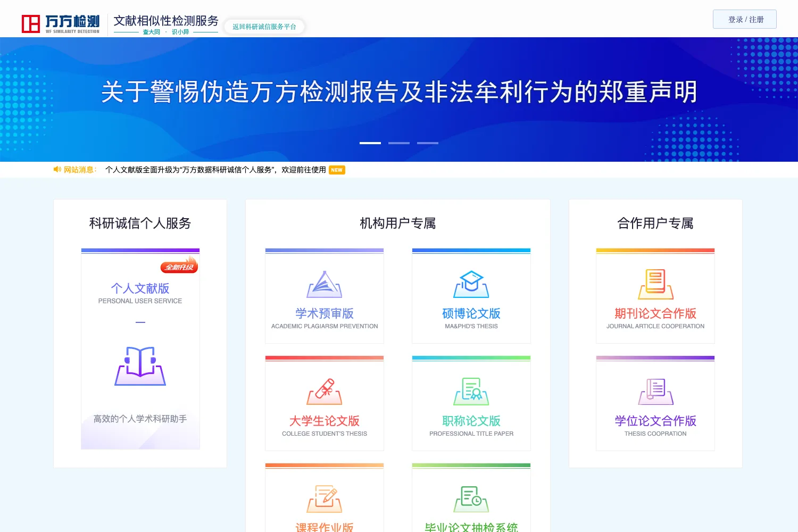Click the 毕业论文抽检系统 document clock icon
The height and width of the screenshot is (532, 798).
[471, 499]
